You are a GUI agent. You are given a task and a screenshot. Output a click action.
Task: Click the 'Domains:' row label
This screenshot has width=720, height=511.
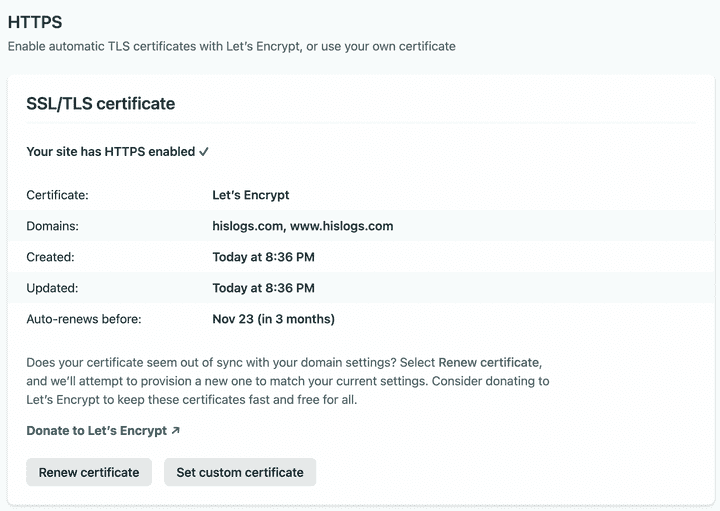click(52, 226)
